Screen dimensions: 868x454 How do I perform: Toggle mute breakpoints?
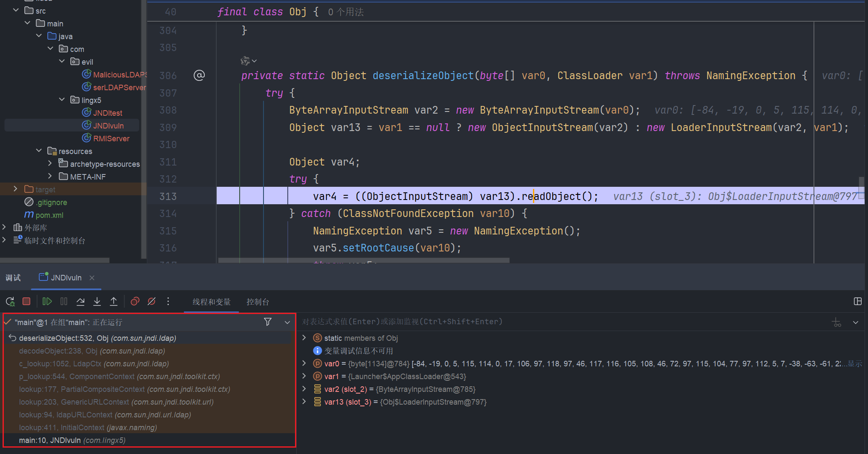point(152,301)
